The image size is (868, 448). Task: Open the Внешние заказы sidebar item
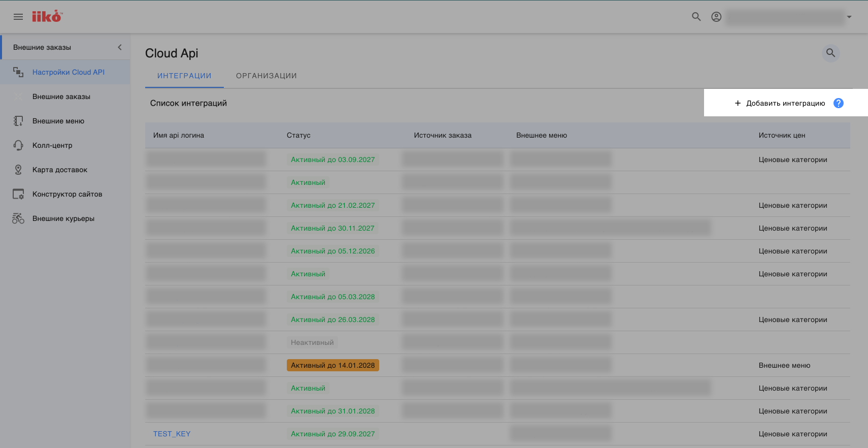[x=61, y=97]
